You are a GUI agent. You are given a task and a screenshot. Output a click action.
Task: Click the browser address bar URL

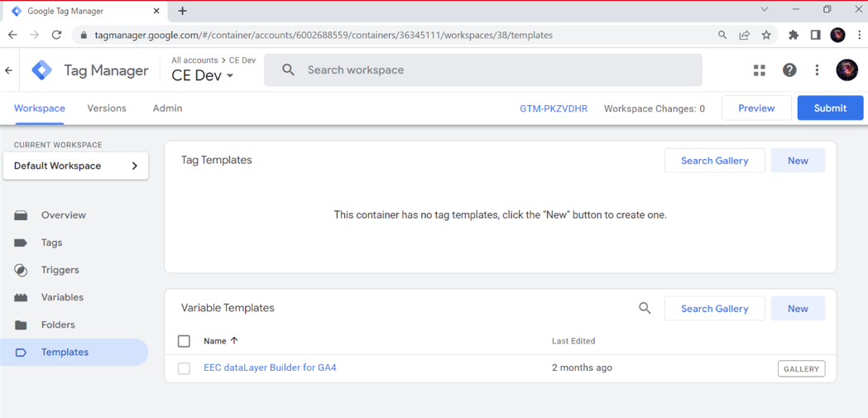pos(324,35)
